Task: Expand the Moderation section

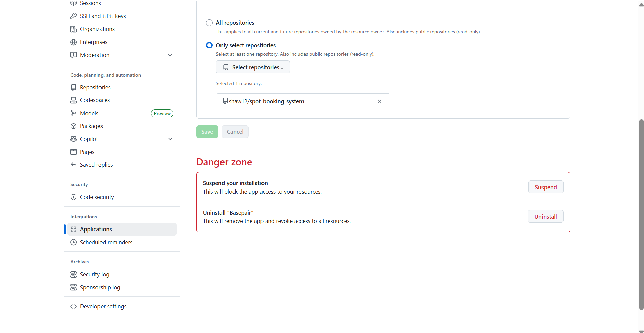Action: [x=170, y=55]
